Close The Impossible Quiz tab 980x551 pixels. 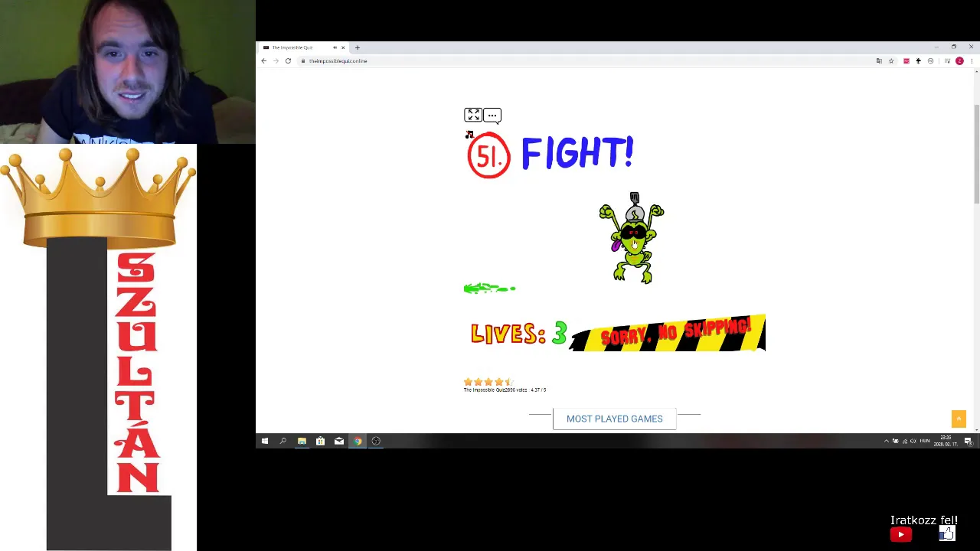point(343,47)
